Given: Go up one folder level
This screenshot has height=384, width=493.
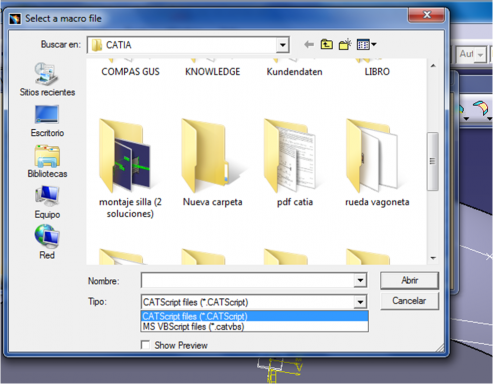Looking at the screenshot, I should [327, 44].
